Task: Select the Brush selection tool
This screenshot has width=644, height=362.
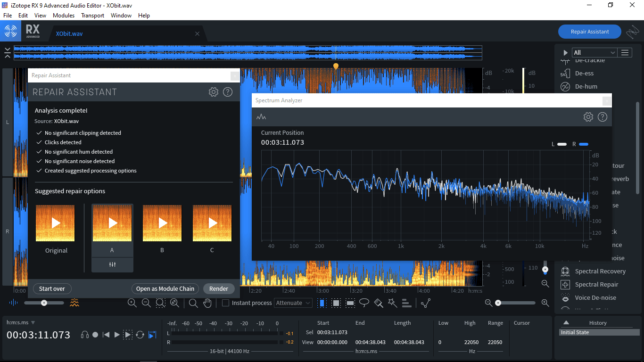Action: (378, 303)
